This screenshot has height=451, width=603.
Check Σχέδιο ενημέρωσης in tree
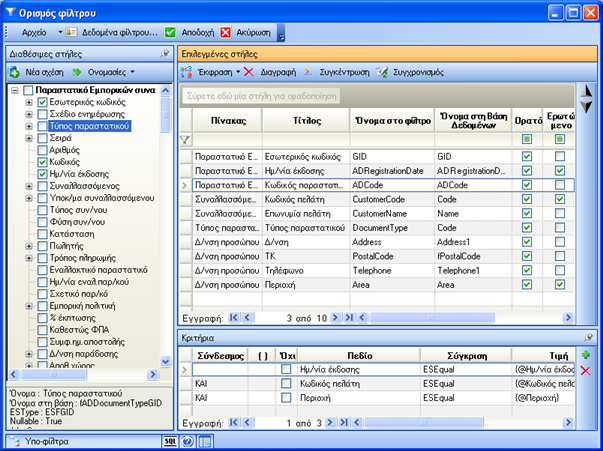[x=42, y=114]
